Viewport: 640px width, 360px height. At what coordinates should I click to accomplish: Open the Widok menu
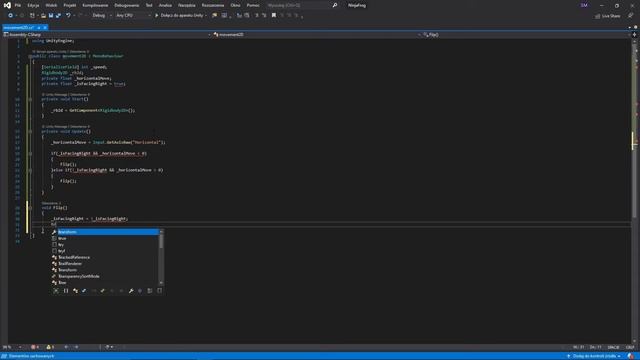[51, 5]
